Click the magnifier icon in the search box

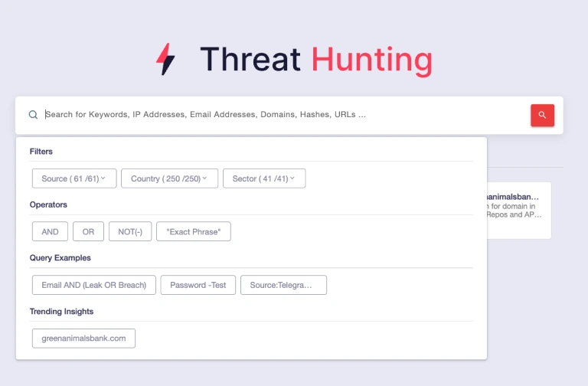pos(33,115)
